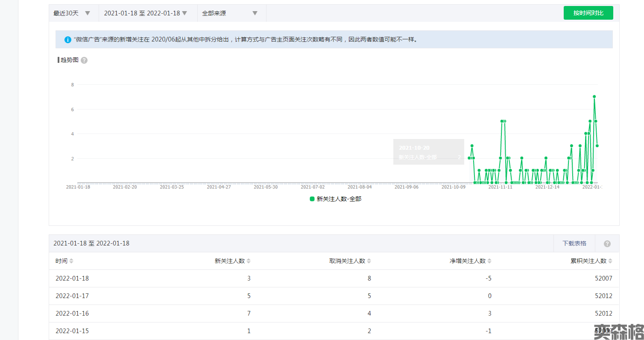This screenshot has width=644, height=340.
Task: Click the last chart data point valued 3
Action: click(597, 146)
